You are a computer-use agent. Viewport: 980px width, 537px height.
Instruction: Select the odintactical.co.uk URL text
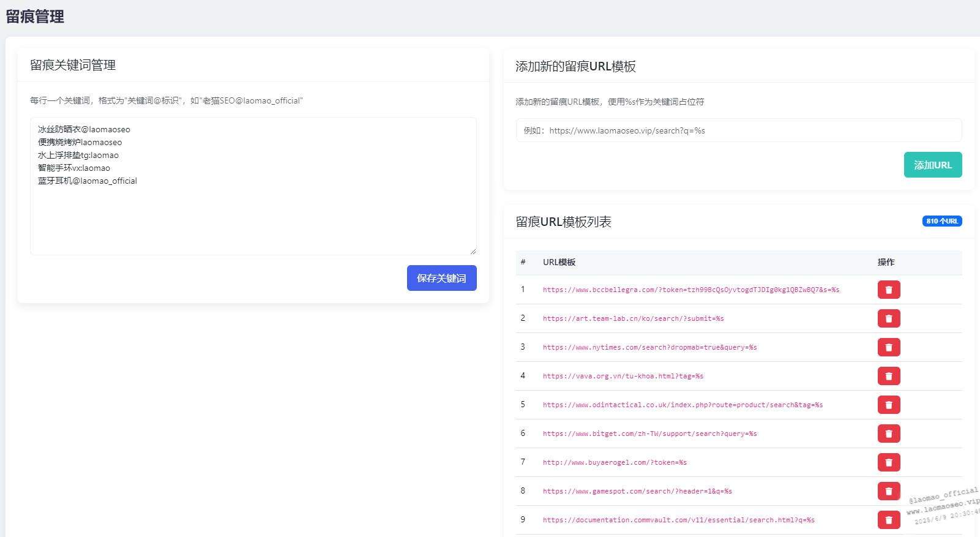683,405
